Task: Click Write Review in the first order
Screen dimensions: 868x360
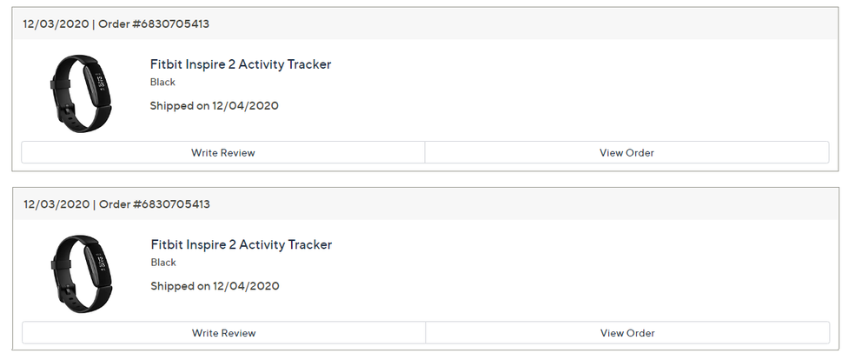Action: [223, 153]
